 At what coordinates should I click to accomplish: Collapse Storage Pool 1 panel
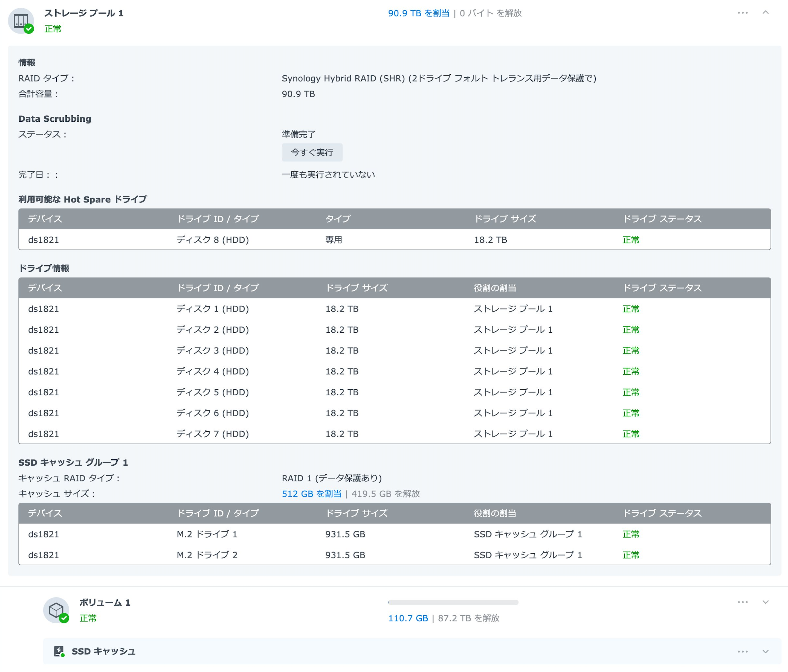(x=765, y=13)
